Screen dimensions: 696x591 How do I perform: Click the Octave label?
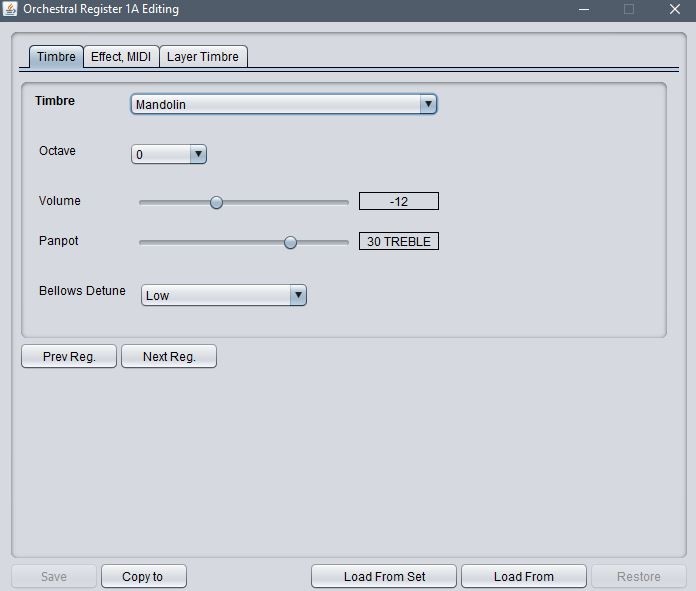point(57,151)
